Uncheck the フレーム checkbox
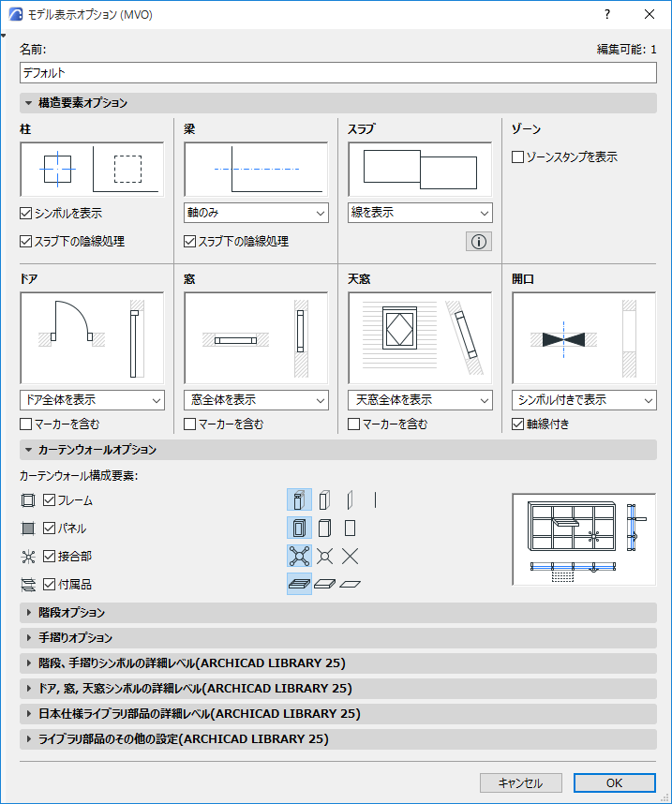This screenshot has width=672, height=804. (50, 500)
